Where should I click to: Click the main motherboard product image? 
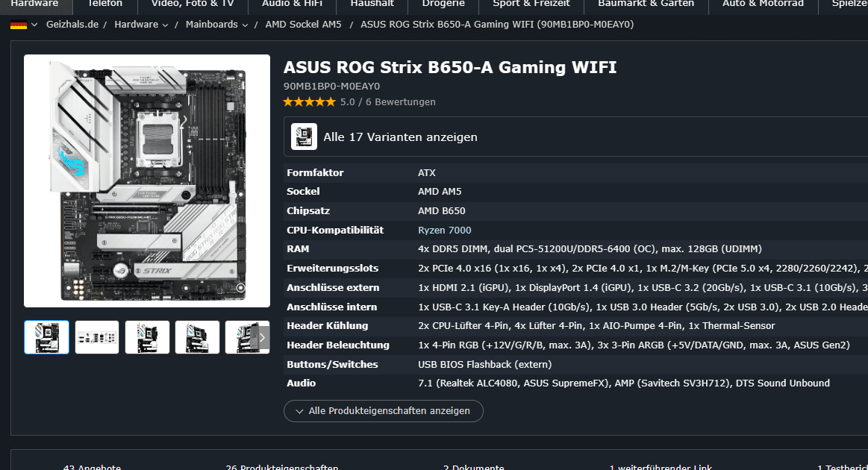tap(147, 181)
